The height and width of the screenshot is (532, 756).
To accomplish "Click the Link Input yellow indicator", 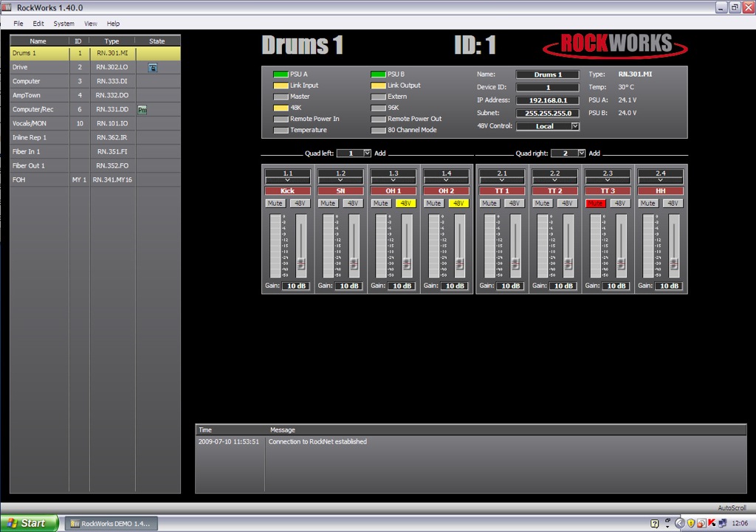I will point(281,86).
